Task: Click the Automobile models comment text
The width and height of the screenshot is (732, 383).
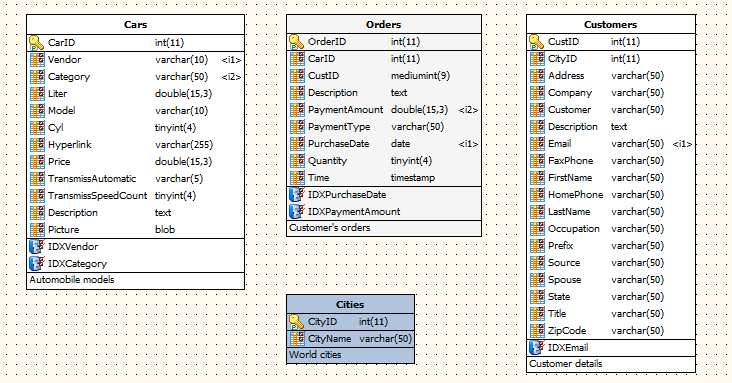Action: pos(72,280)
